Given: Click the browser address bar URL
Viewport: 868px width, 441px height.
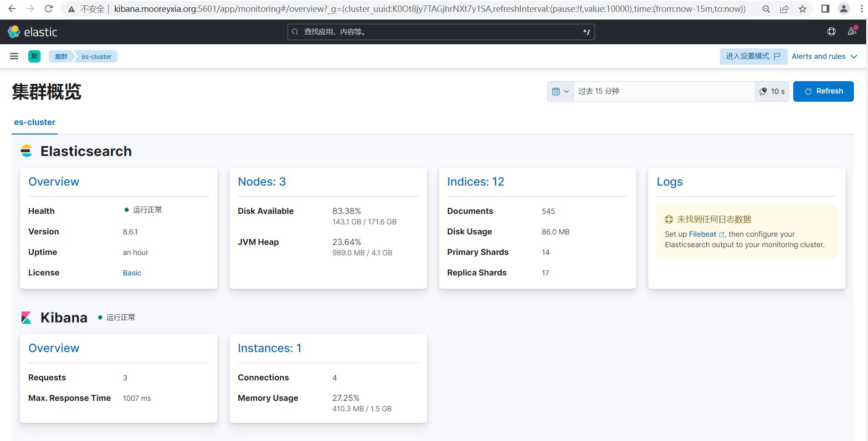Looking at the screenshot, I should [430, 9].
